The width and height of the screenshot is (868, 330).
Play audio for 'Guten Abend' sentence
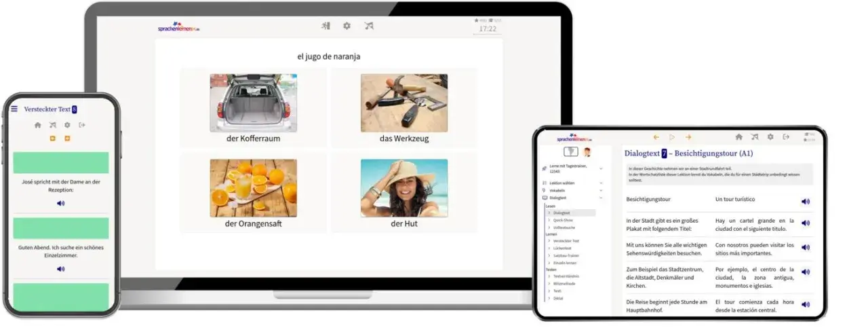pyautogui.click(x=60, y=269)
